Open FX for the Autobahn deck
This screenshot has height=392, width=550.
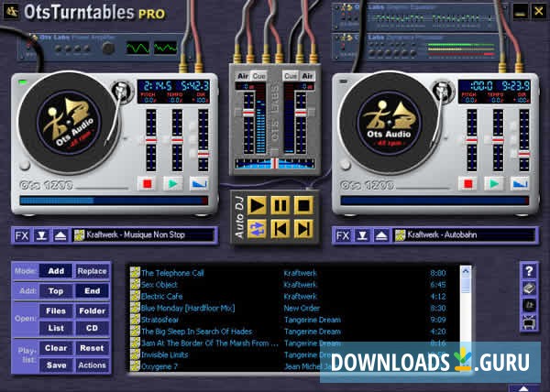(x=343, y=235)
